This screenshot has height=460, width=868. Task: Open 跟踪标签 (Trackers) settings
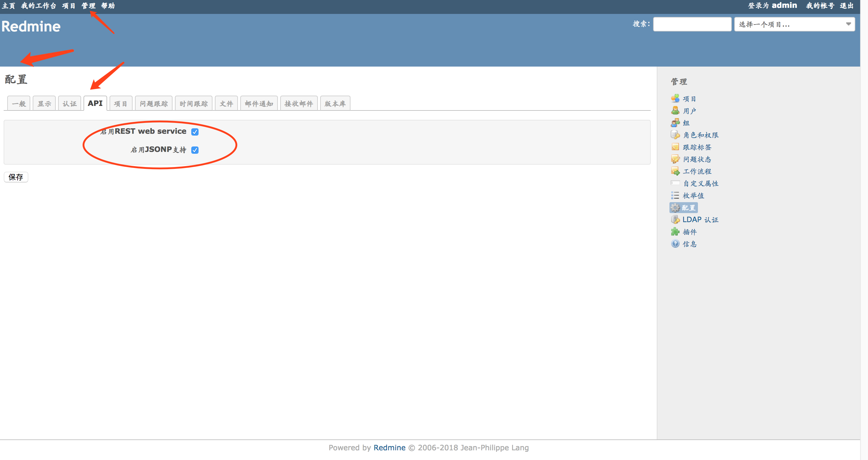click(697, 147)
